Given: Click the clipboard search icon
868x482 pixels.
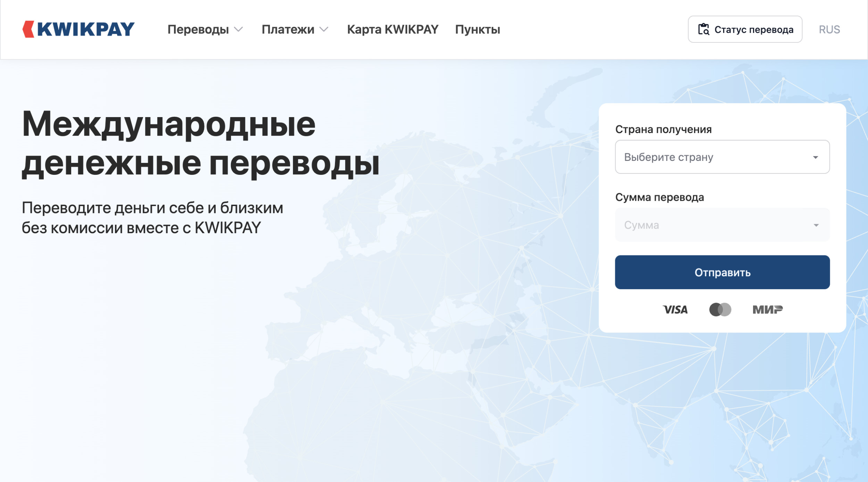Looking at the screenshot, I should 704,29.
